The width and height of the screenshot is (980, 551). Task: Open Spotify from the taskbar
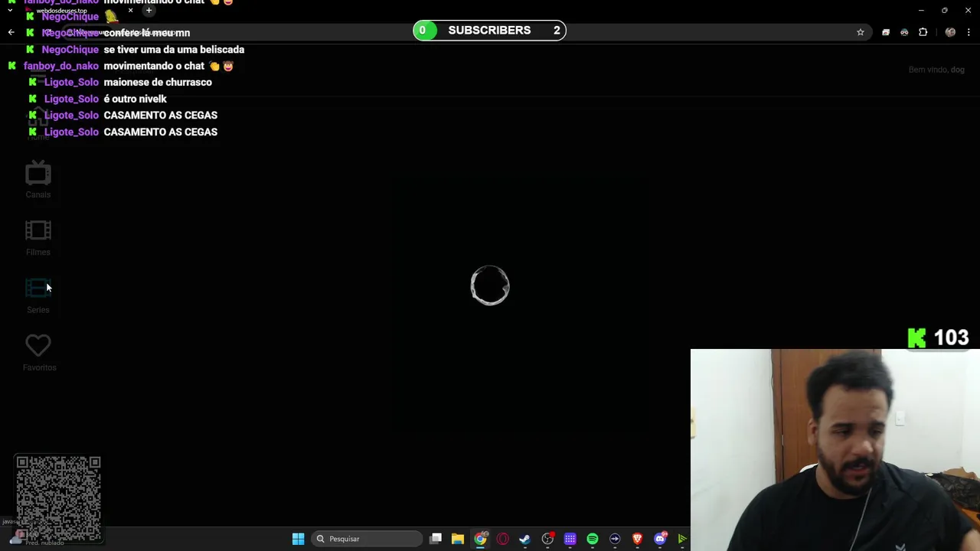[x=593, y=539]
